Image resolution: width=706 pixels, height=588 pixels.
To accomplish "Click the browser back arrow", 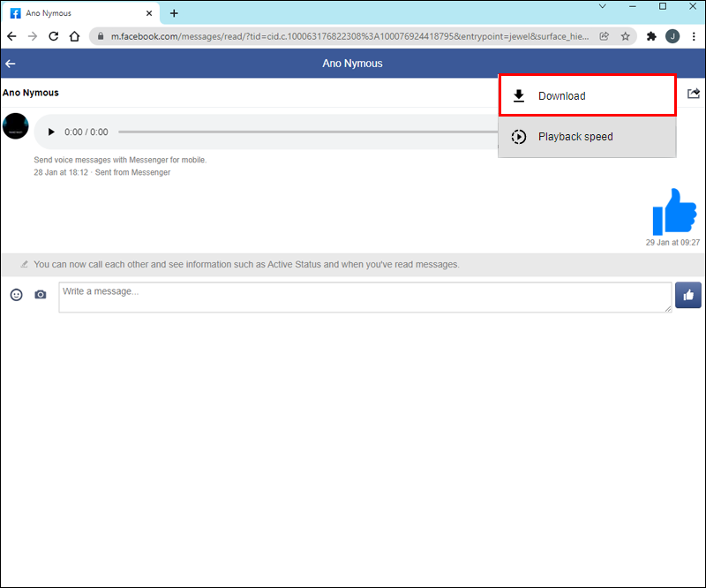I will tap(11, 36).
